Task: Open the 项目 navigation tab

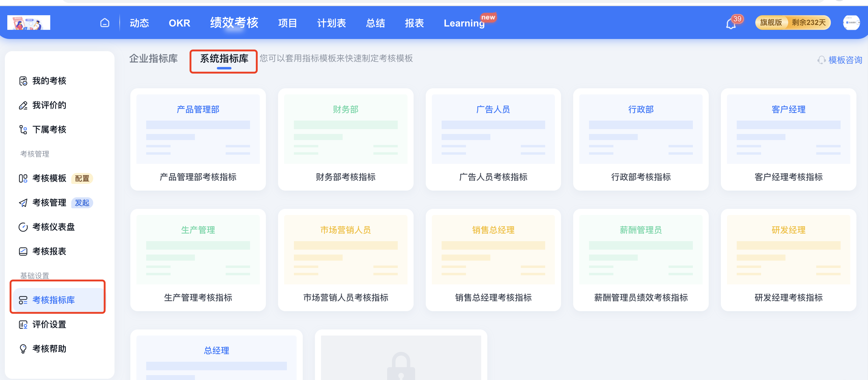Action: (x=288, y=23)
